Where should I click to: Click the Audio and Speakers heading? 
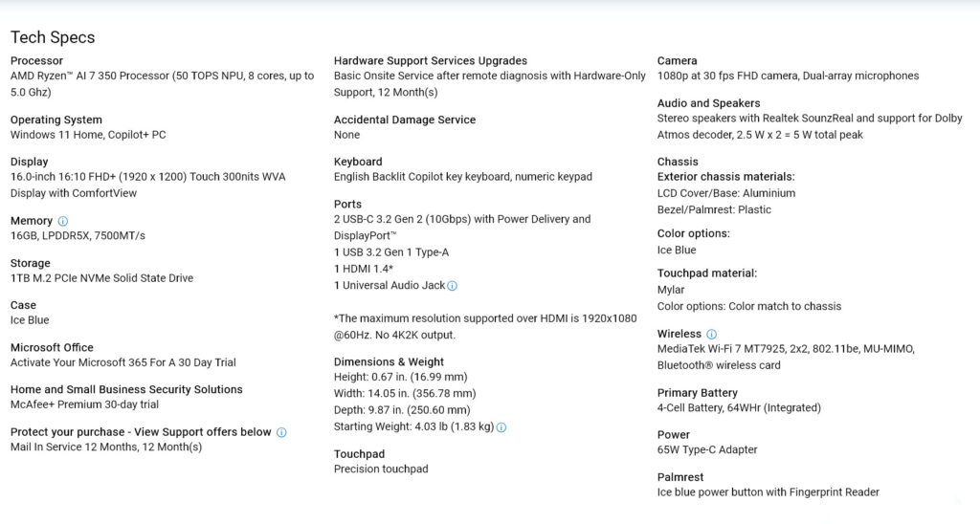(708, 103)
